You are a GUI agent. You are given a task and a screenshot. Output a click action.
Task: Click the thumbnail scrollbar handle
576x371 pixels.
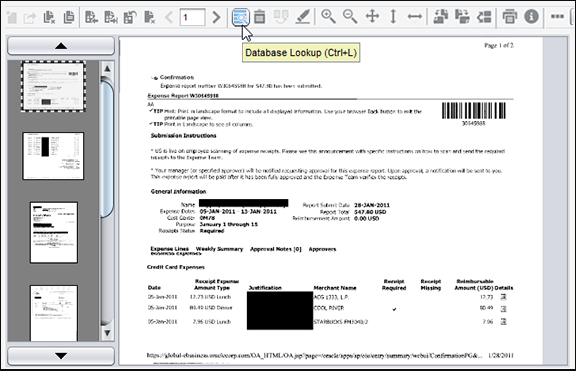[107, 149]
